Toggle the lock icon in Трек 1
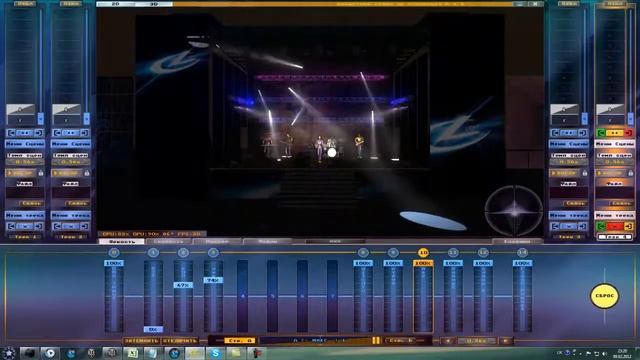 (x=41, y=173)
